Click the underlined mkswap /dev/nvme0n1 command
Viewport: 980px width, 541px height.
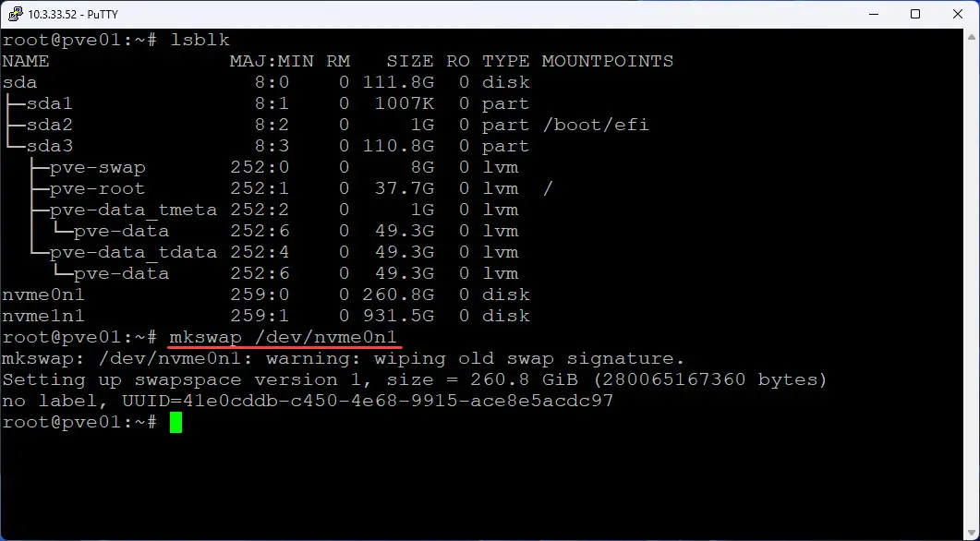click(283, 336)
